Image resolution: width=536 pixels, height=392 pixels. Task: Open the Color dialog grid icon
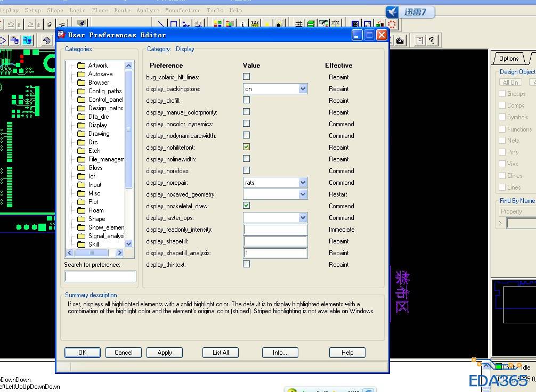pos(217,24)
